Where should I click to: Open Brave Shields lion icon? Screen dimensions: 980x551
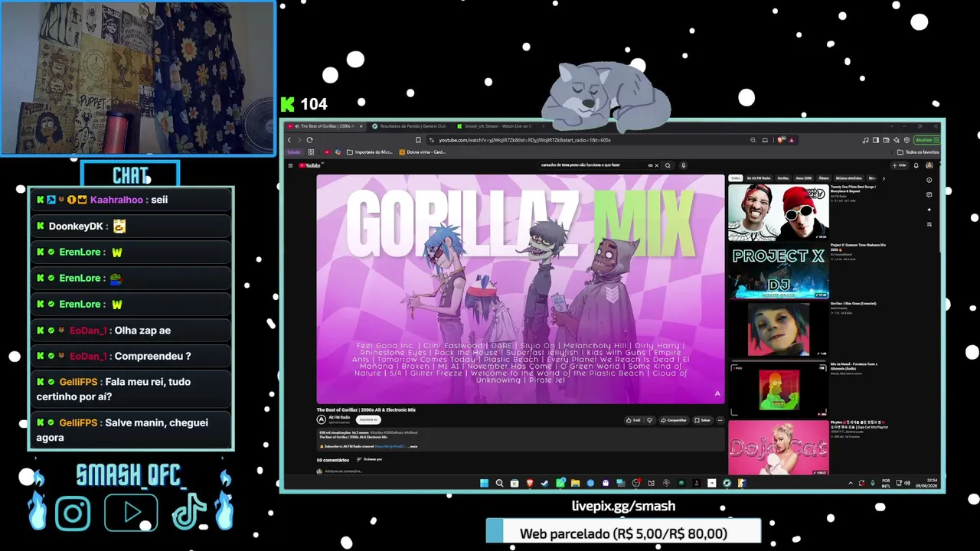point(780,140)
